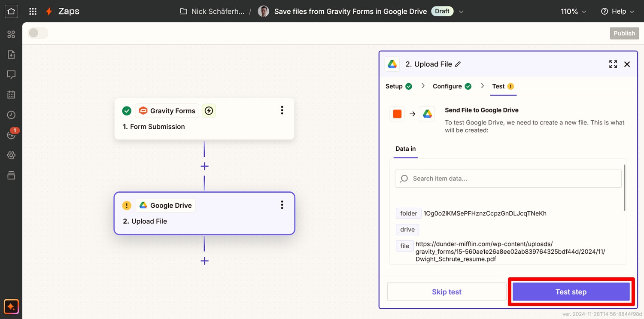Click the green check on Gravity Forms step
Image resolution: width=644 pixels, height=319 pixels.
[x=127, y=111]
